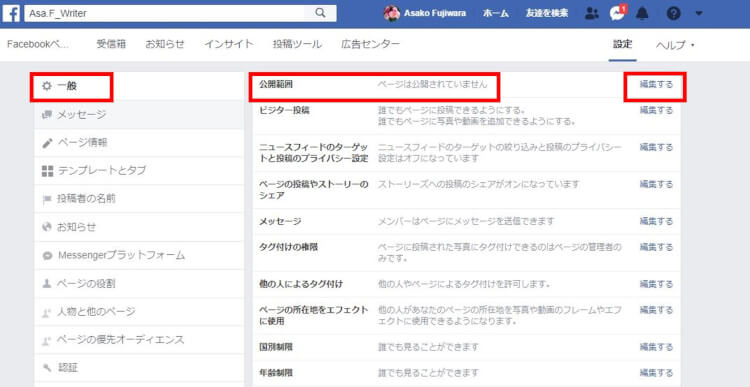Click the Facebook logo icon
Screen dimensions: 750x387
point(11,13)
